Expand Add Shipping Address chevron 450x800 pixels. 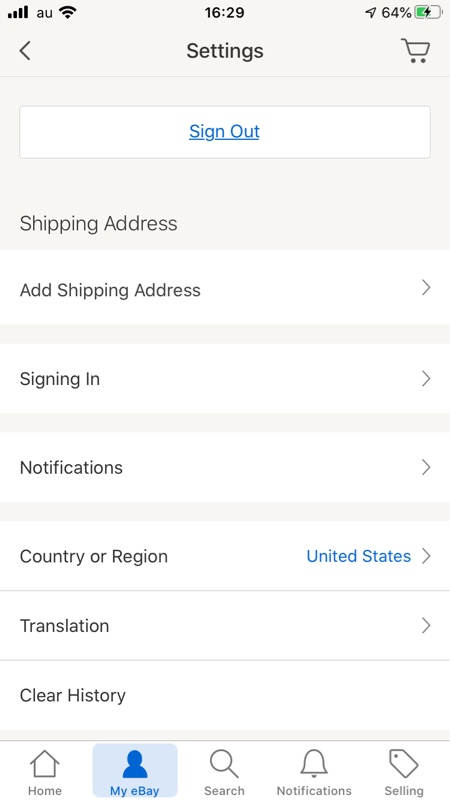tap(426, 288)
